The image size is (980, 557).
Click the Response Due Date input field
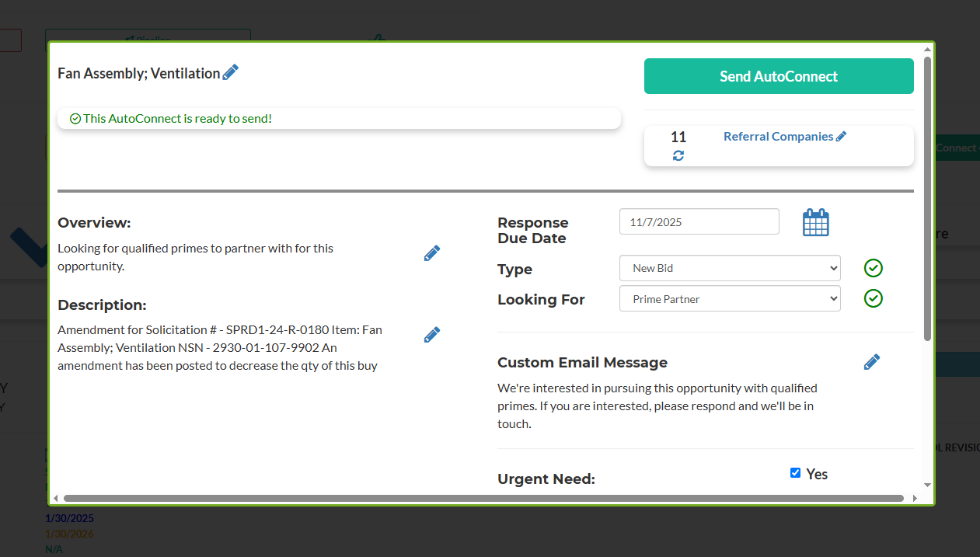point(699,221)
